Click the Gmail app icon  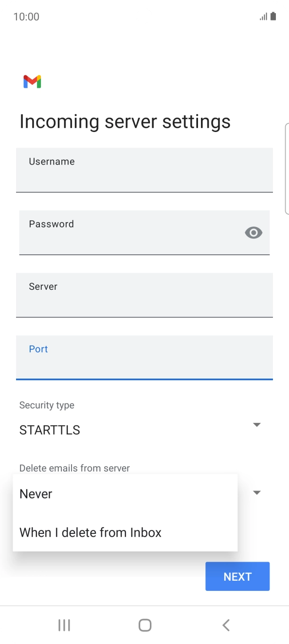pos(31,81)
